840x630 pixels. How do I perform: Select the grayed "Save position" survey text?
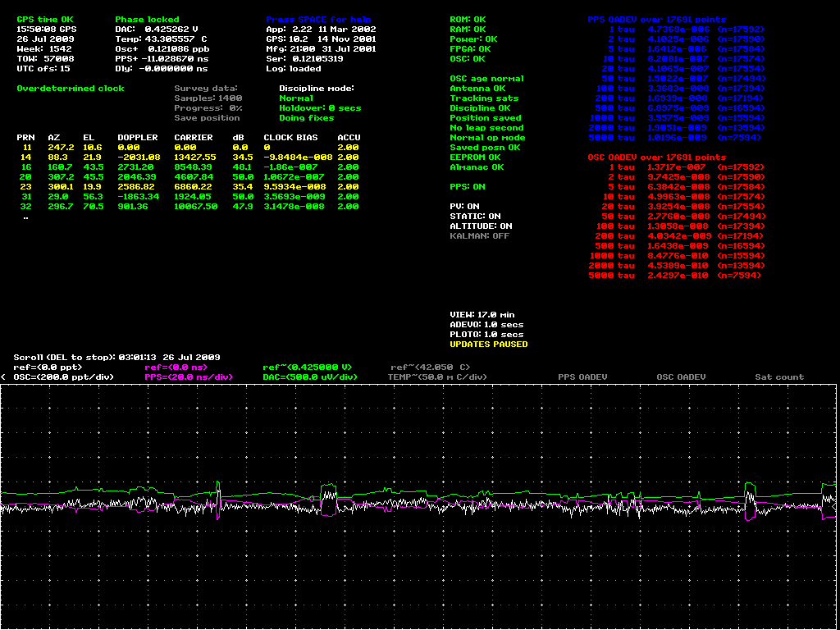(x=207, y=118)
